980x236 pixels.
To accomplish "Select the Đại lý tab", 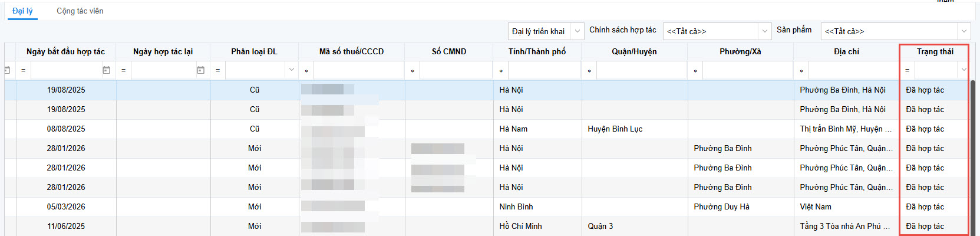I will coord(22,11).
